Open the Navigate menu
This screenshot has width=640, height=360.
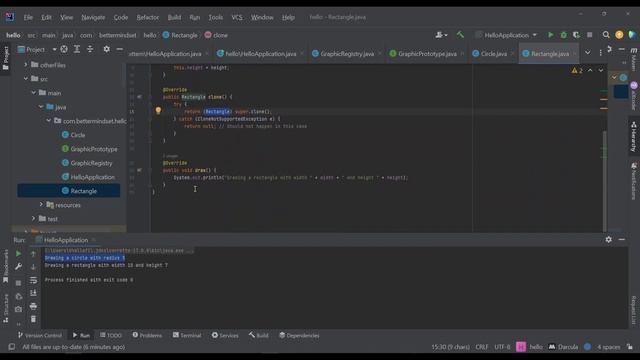[93, 17]
